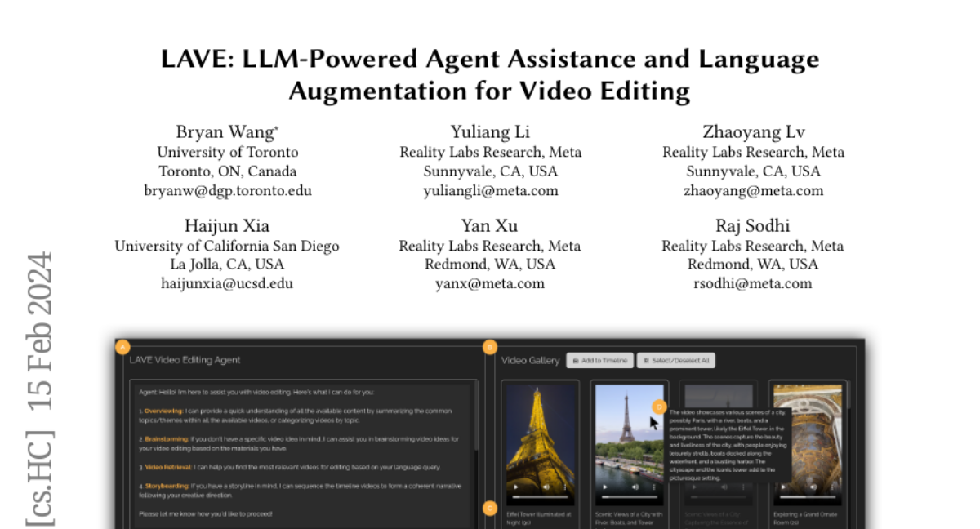This screenshot has height=529, width=980.
Task: Toggle volume on the river city video
Action: [635, 487]
